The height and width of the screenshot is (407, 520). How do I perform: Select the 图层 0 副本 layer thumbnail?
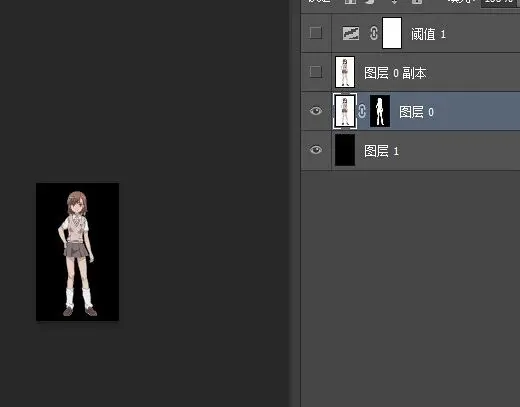(345, 72)
